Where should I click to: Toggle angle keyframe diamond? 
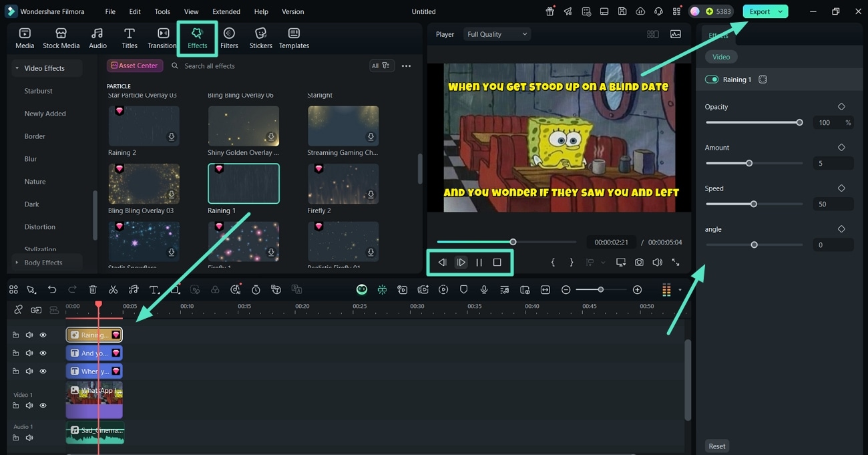841,229
